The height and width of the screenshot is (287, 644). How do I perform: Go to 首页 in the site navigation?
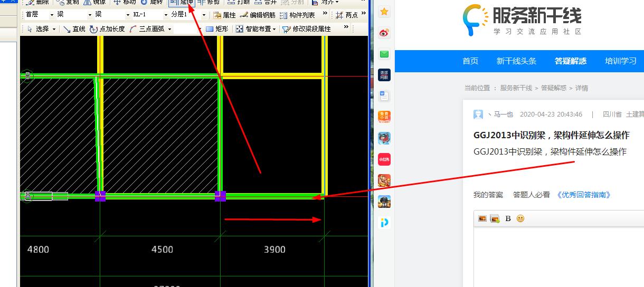coord(470,61)
